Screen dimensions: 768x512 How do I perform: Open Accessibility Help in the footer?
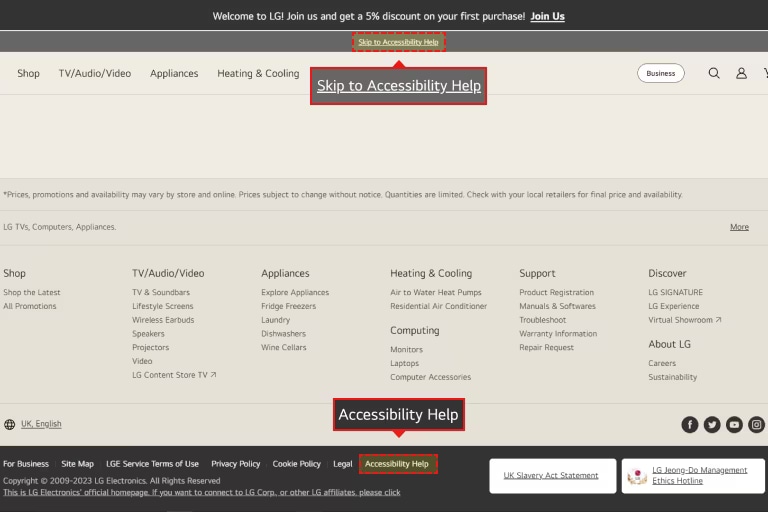pyautogui.click(x=397, y=464)
